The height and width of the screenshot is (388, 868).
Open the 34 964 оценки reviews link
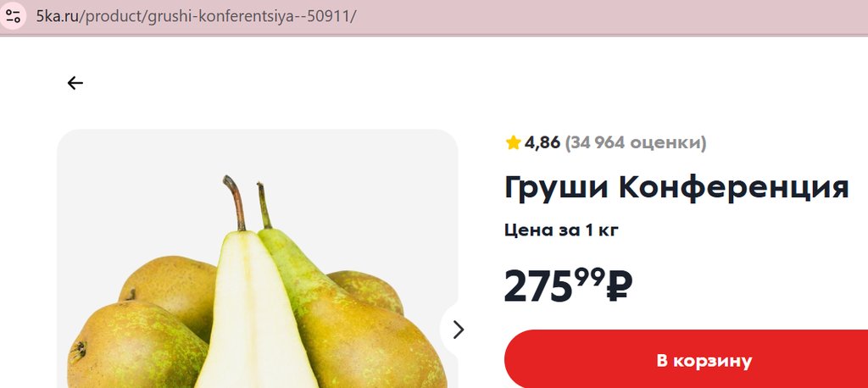coord(636,143)
